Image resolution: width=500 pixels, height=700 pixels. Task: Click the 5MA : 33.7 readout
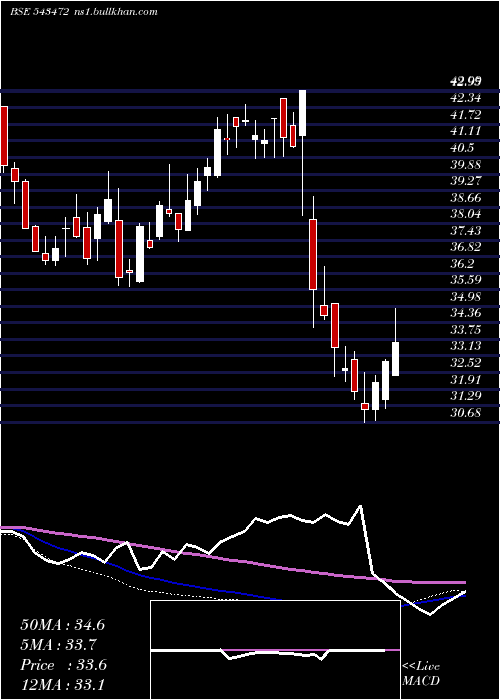click(x=58, y=645)
